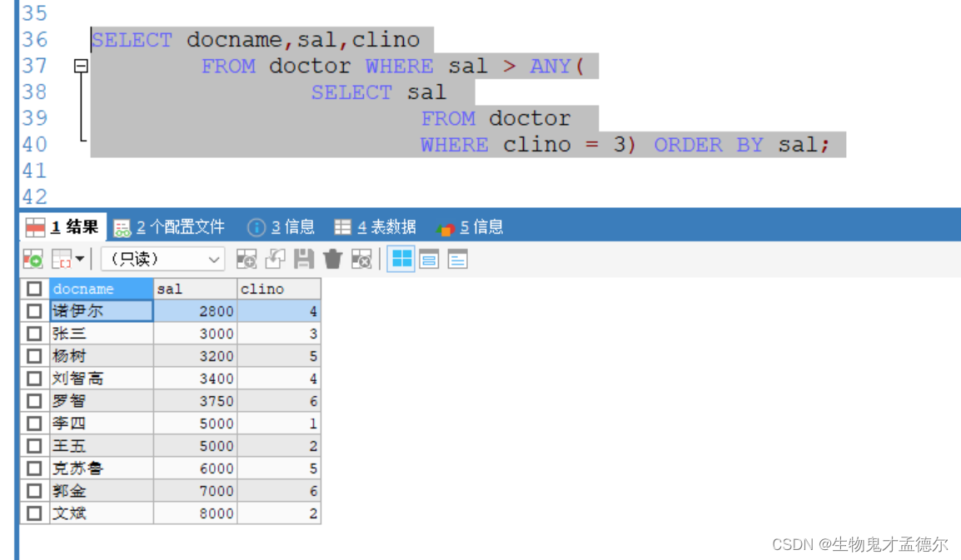Select the 诺伊尔 name cell

click(101, 311)
